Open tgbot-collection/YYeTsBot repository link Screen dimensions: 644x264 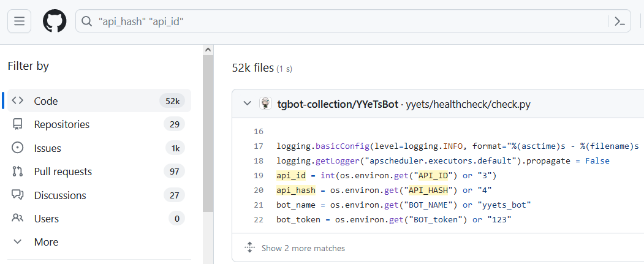[337, 104]
